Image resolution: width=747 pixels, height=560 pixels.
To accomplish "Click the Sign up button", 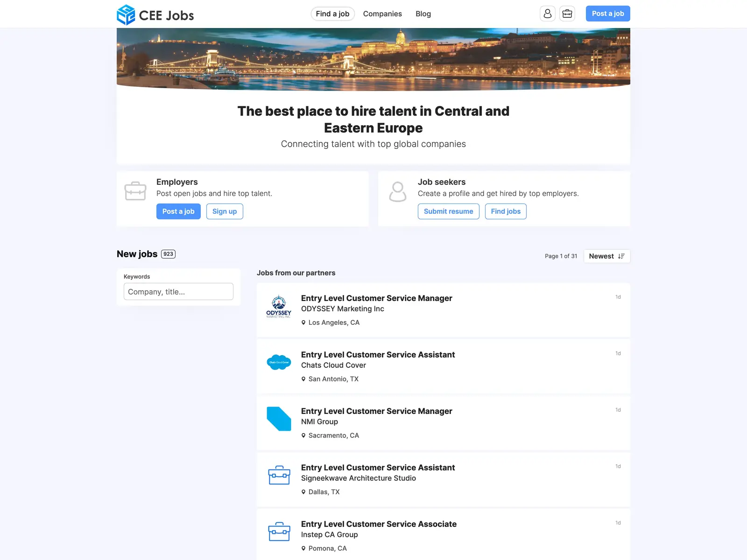I will click(x=225, y=211).
